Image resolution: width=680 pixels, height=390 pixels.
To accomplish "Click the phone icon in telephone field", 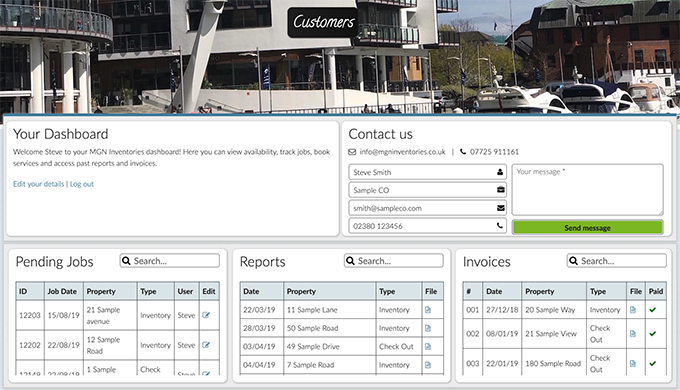I will click(x=500, y=226).
